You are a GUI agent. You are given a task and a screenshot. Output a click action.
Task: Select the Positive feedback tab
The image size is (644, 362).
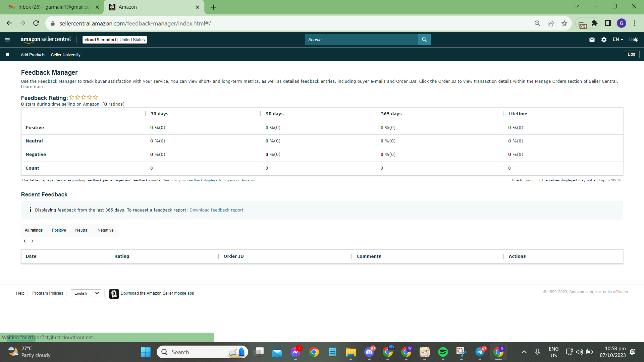tap(59, 230)
